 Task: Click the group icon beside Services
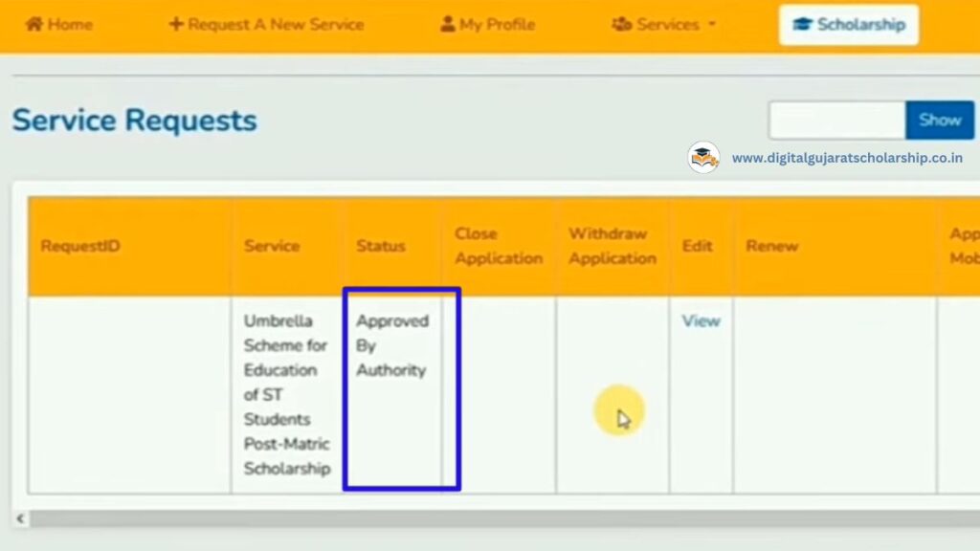pyautogui.click(x=621, y=25)
